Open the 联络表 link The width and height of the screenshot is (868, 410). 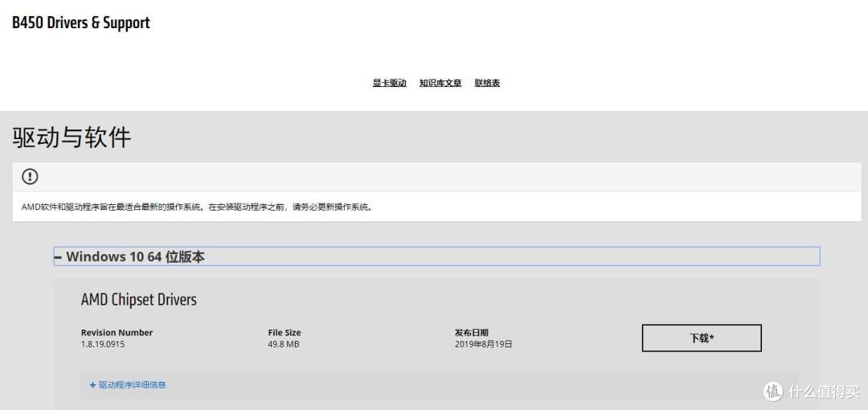[x=487, y=83]
